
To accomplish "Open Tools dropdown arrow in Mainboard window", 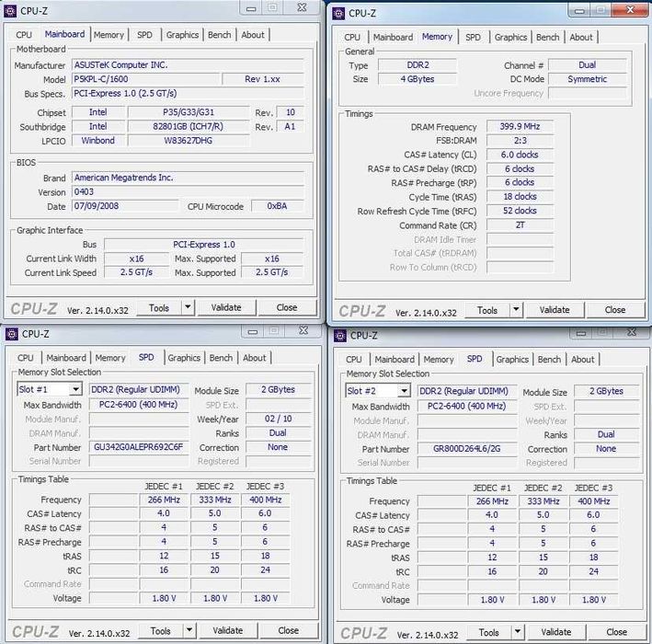I will (188, 307).
